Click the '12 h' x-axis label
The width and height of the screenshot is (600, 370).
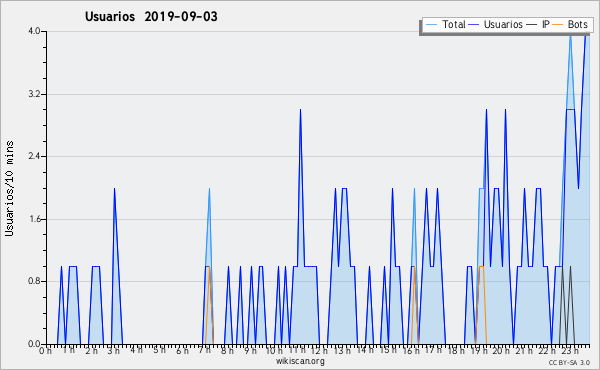point(320,350)
